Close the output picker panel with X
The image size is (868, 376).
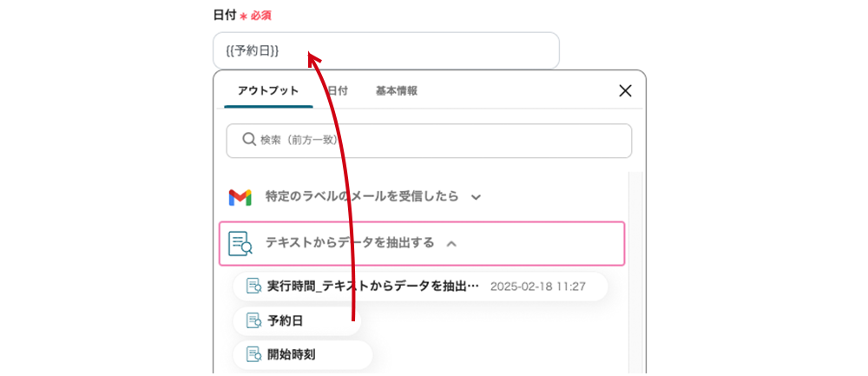[x=625, y=90]
